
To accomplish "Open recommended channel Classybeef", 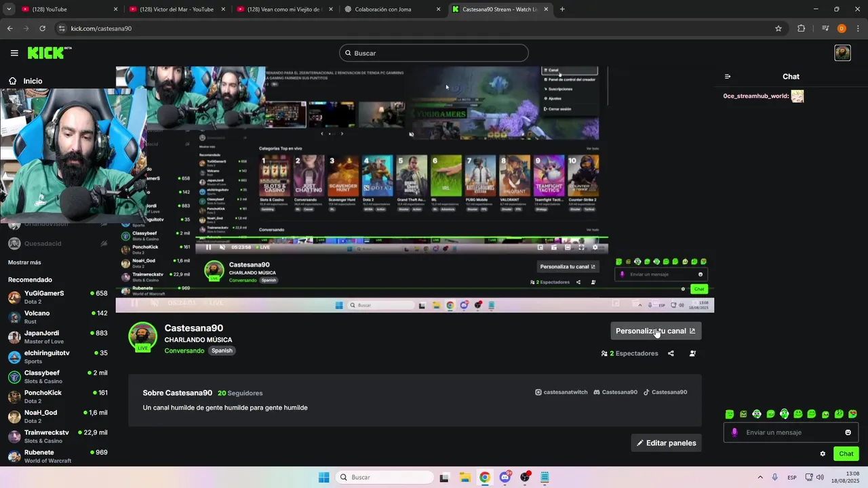I will tap(58, 376).
